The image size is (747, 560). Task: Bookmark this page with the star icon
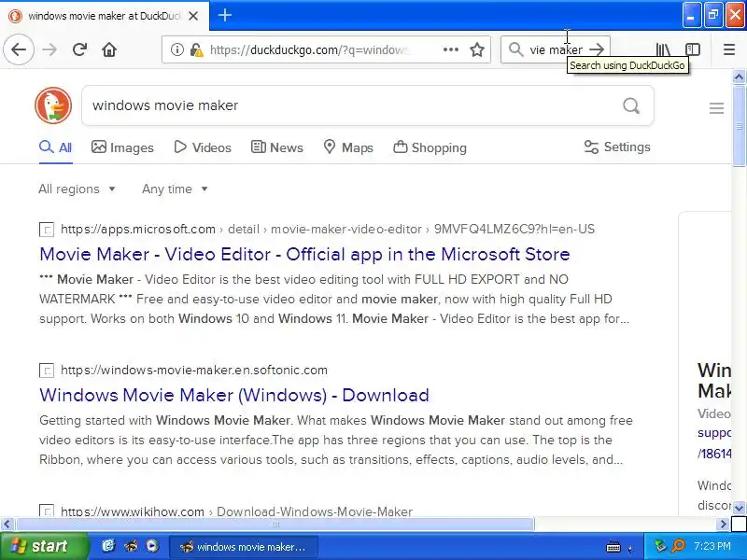[x=477, y=49]
